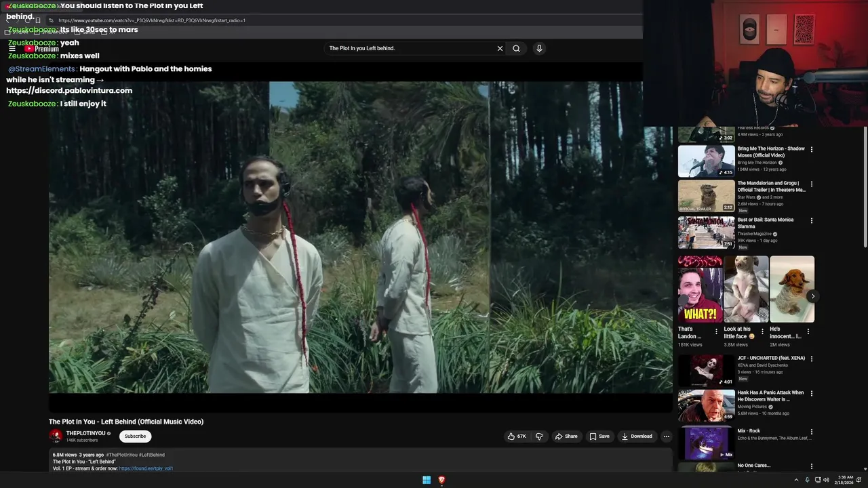868x488 pixels.
Task: Open options for 'That's Landon' Short
Action: [716, 331]
